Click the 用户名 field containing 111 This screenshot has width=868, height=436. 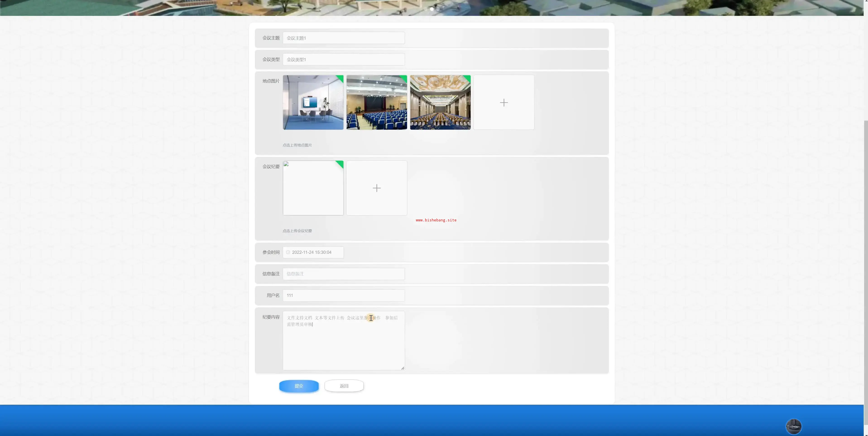(343, 295)
